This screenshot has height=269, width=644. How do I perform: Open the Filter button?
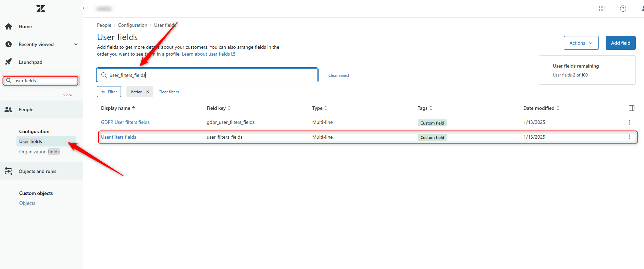(109, 92)
